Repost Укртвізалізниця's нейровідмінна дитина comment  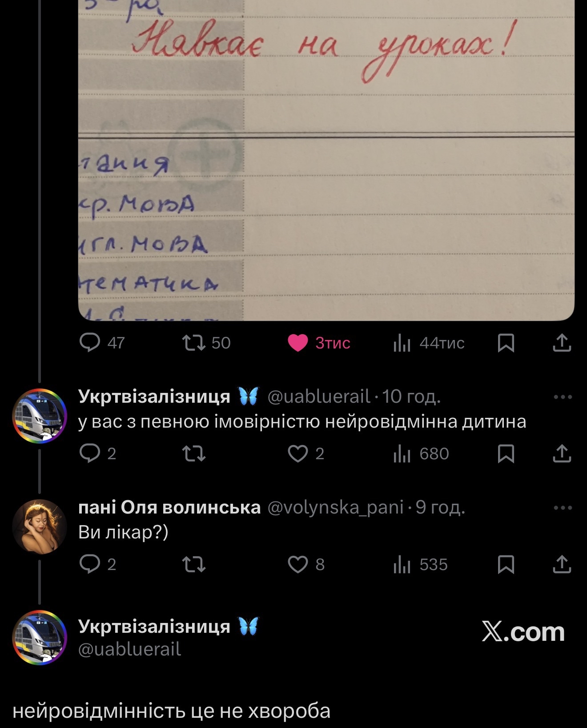point(194,453)
